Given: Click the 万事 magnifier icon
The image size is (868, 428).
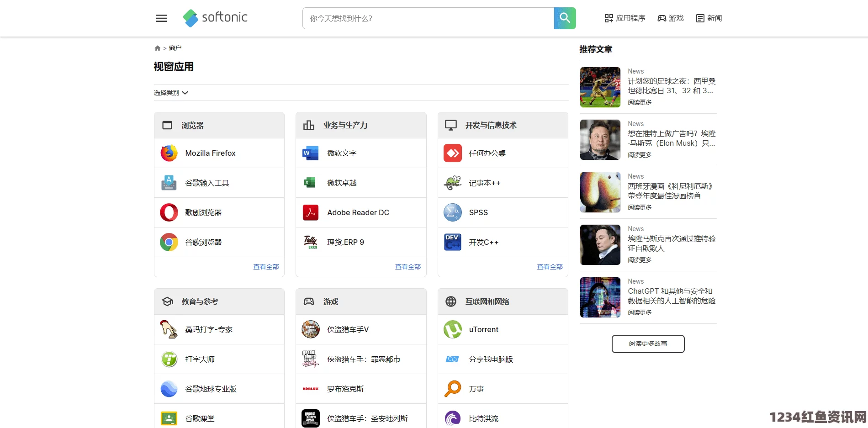Looking at the screenshot, I should [453, 389].
